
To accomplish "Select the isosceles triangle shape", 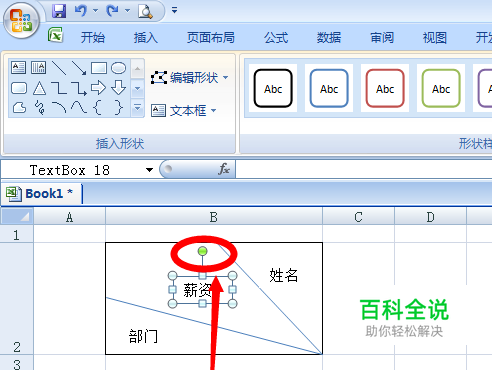I will 39,88.
